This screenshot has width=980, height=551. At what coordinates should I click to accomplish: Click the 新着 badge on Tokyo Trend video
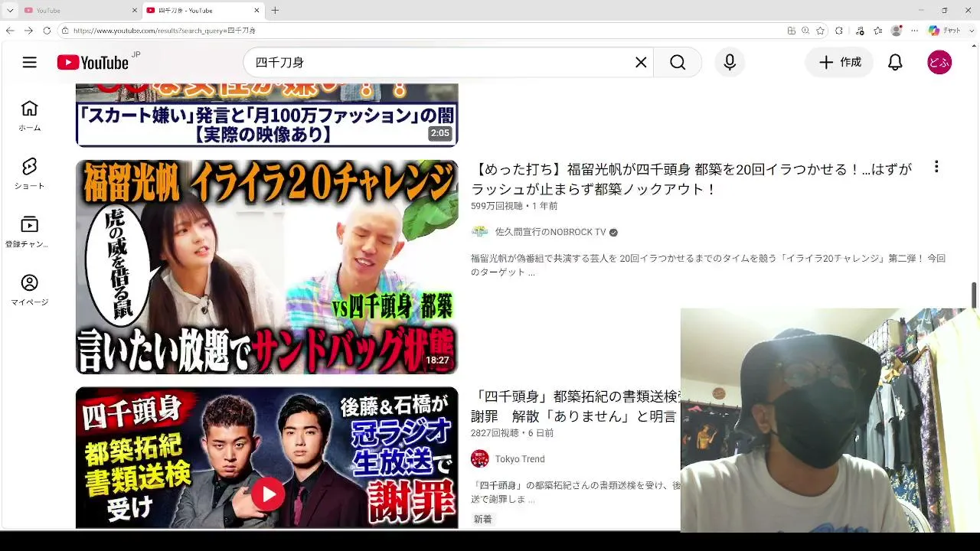[x=483, y=520]
